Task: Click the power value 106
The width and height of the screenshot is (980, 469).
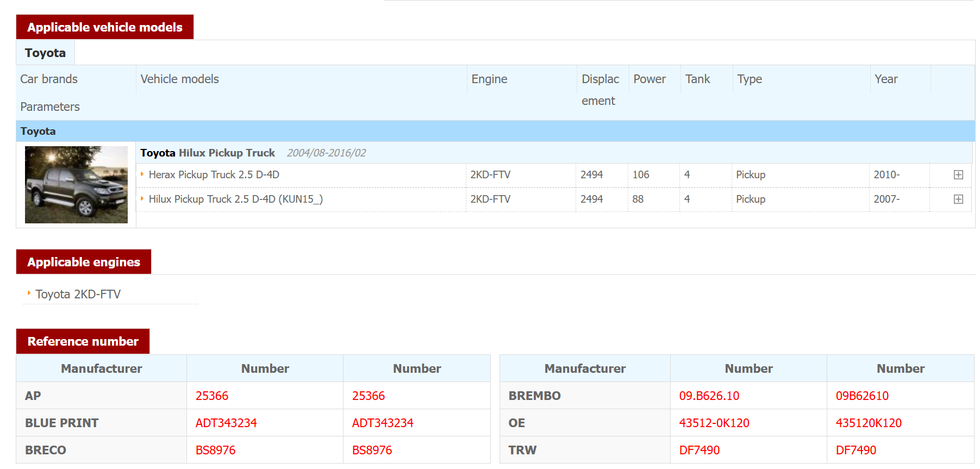Action: pyautogui.click(x=641, y=175)
